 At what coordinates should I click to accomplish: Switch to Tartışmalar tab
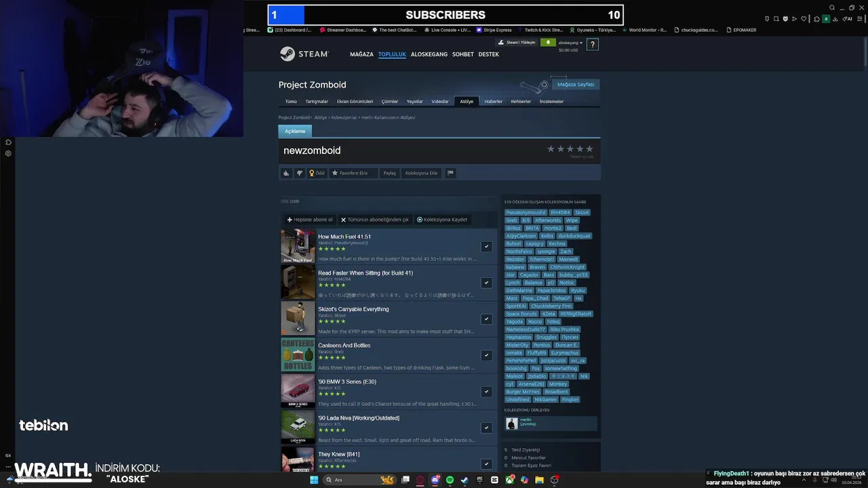coord(317,102)
